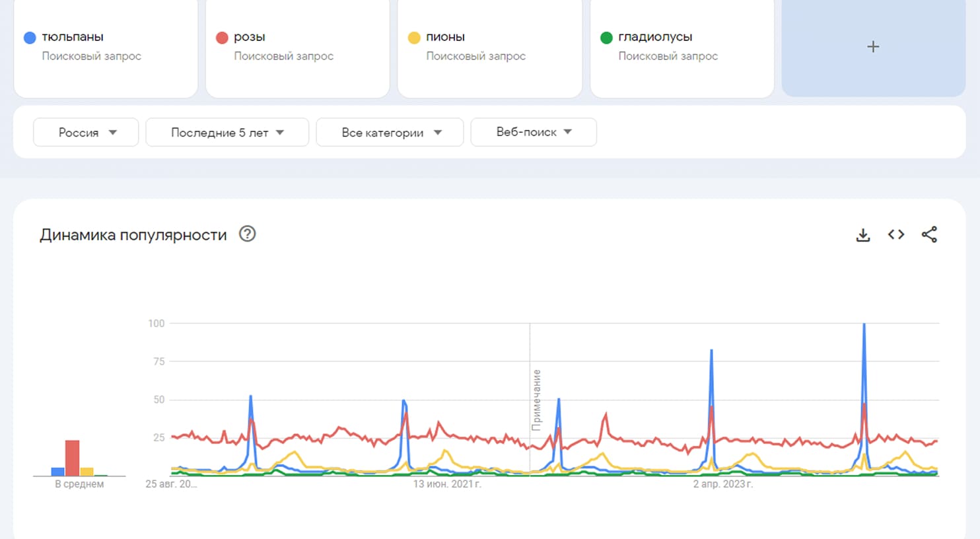Add a comparison term with the plus card
The width and height of the screenshot is (980, 539).
873,47
